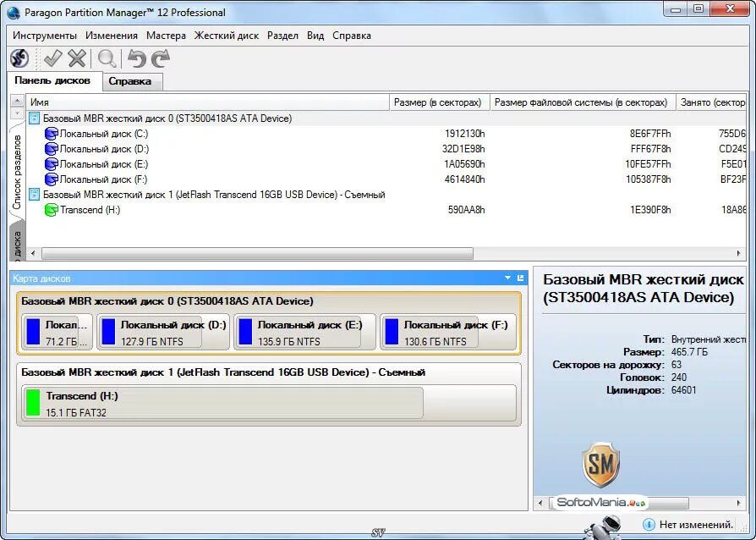Open the Справка menu in menu bar
The image size is (756, 540).
pyautogui.click(x=352, y=36)
